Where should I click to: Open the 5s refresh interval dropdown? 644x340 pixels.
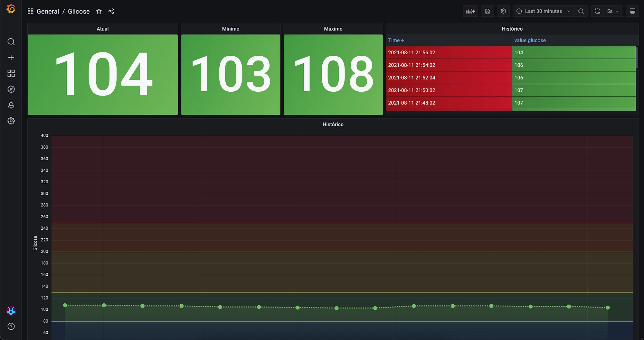point(613,11)
